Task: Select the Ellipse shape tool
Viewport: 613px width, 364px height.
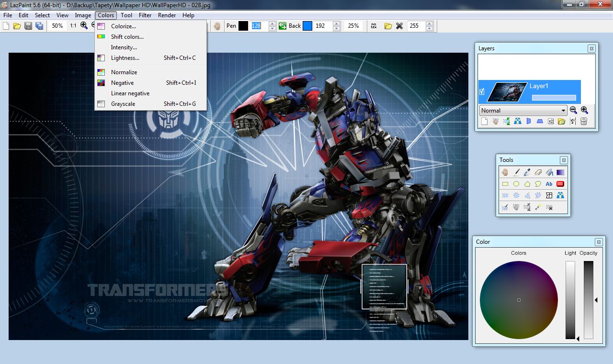Action: pos(516,184)
